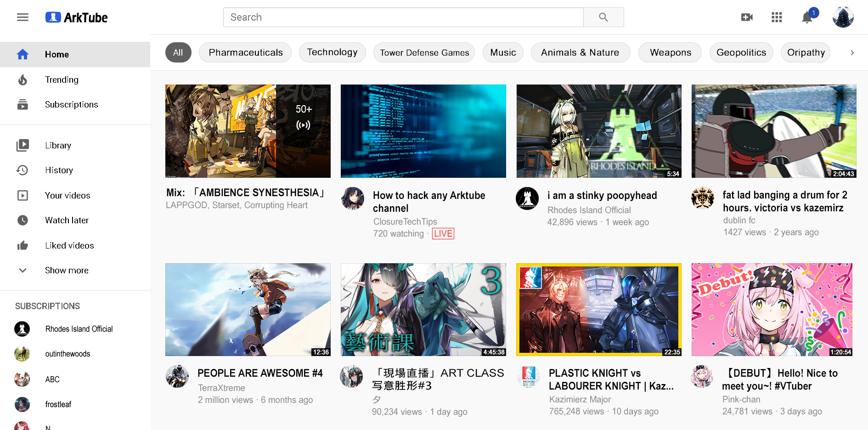Image resolution: width=868 pixels, height=430 pixels.
Task: Visit Rhodes Island Official channel under video
Action: point(589,210)
